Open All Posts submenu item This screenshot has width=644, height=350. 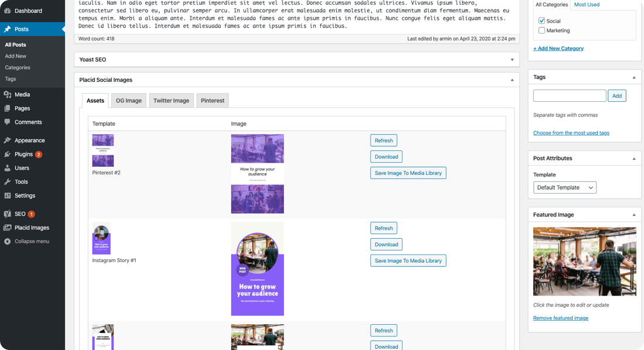16,45
